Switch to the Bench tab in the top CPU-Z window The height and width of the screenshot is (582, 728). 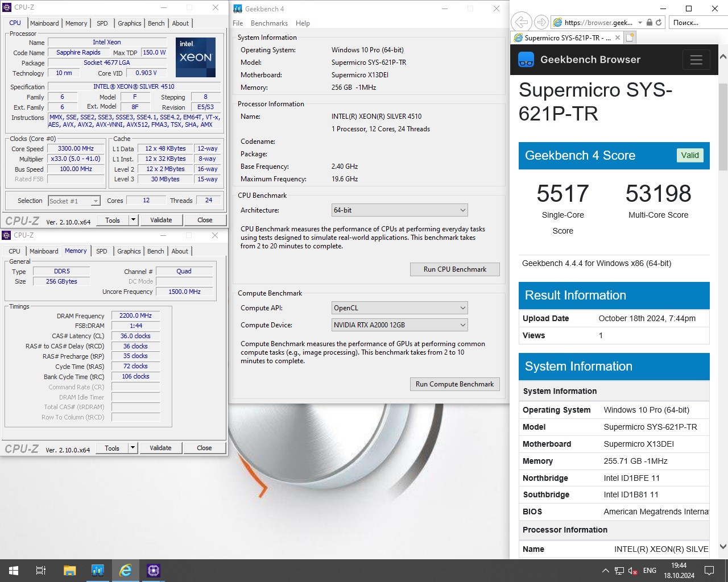156,23
